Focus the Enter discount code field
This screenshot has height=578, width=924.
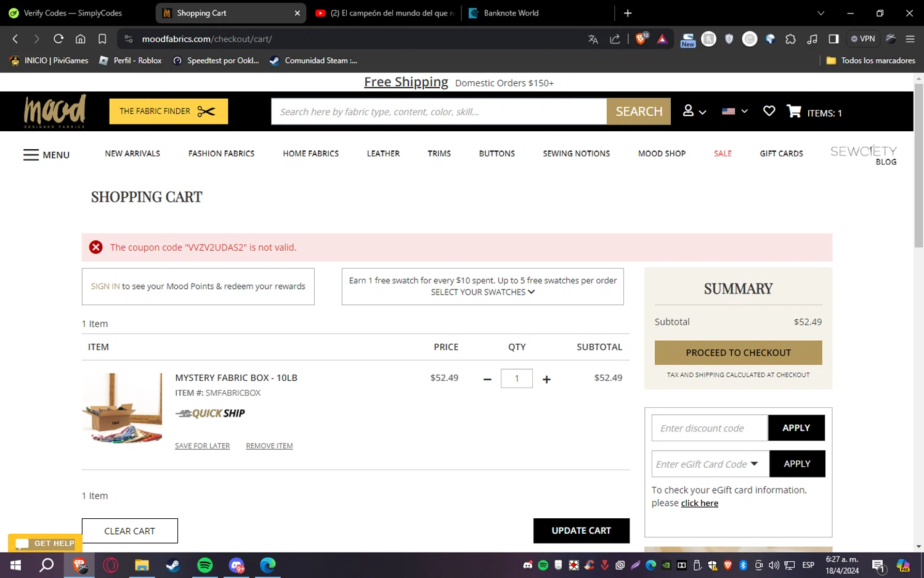click(x=710, y=428)
